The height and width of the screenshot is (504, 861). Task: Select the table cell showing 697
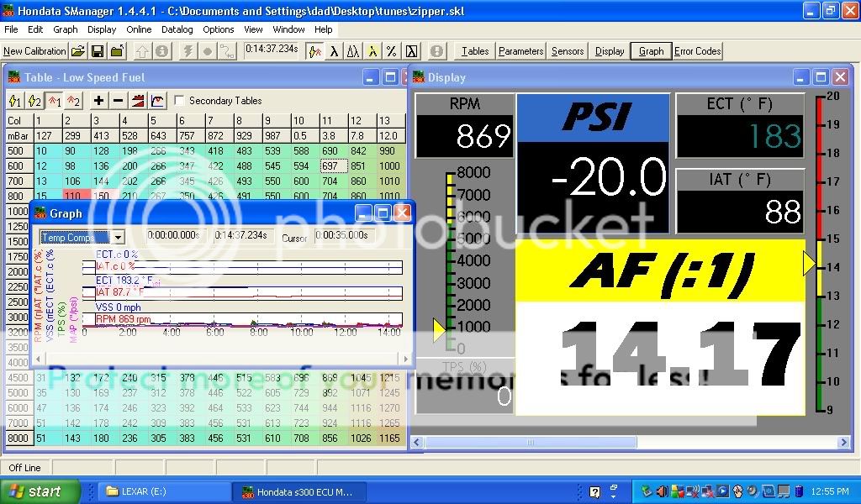334,166
